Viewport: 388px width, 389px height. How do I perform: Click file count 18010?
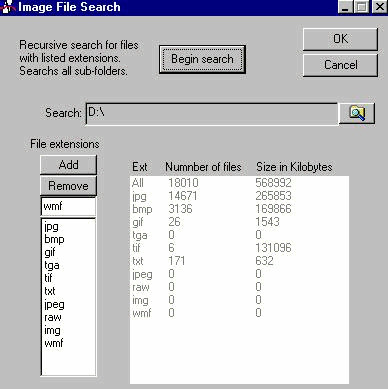(183, 183)
